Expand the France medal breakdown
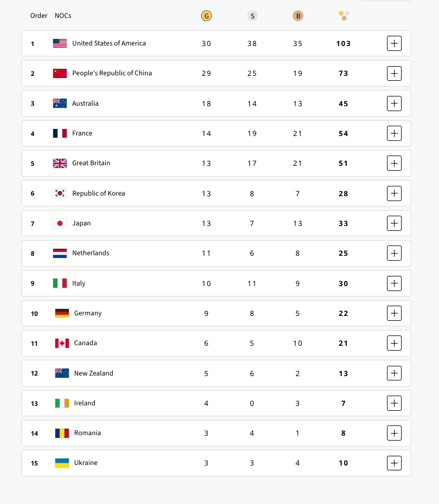Image resolution: width=439 pixels, height=504 pixels. tap(394, 133)
